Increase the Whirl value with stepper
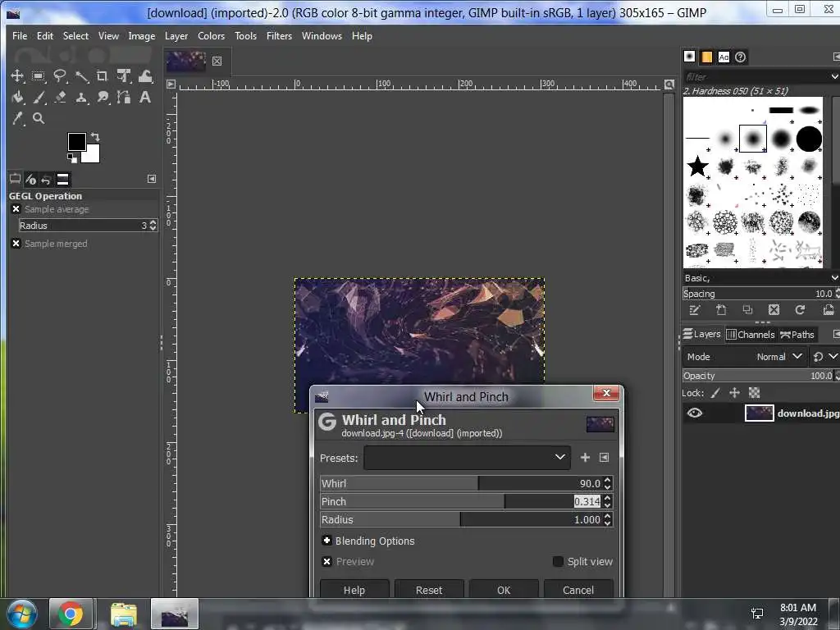The height and width of the screenshot is (630, 840). pyautogui.click(x=608, y=480)
